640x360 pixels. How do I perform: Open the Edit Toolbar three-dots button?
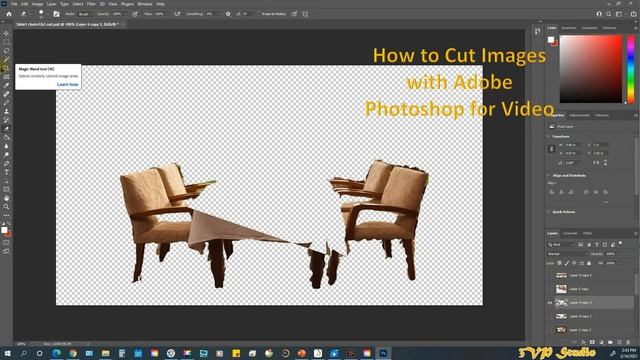[x=6, y=215]
